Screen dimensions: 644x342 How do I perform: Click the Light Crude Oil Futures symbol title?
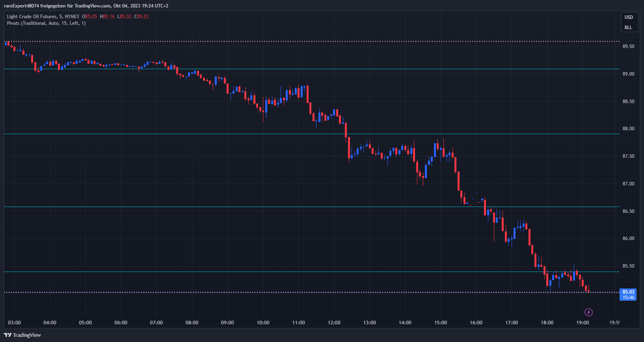coord(32,17)
